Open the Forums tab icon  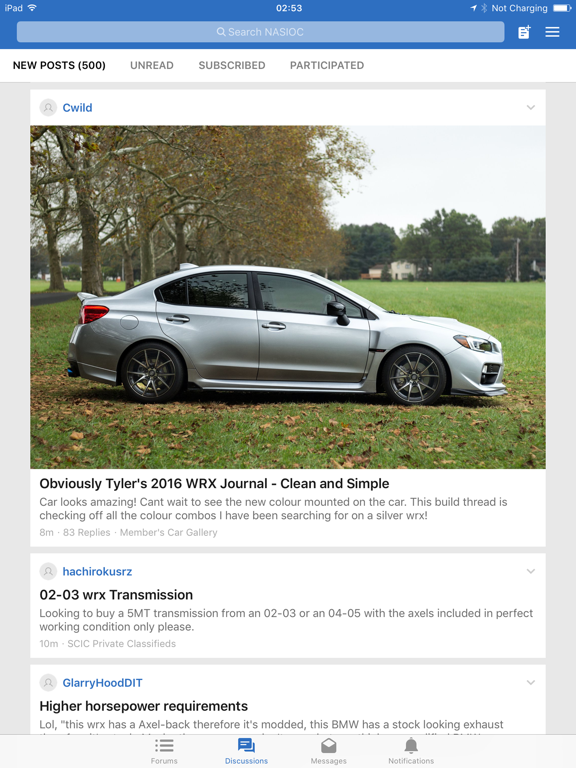(164, 746)
